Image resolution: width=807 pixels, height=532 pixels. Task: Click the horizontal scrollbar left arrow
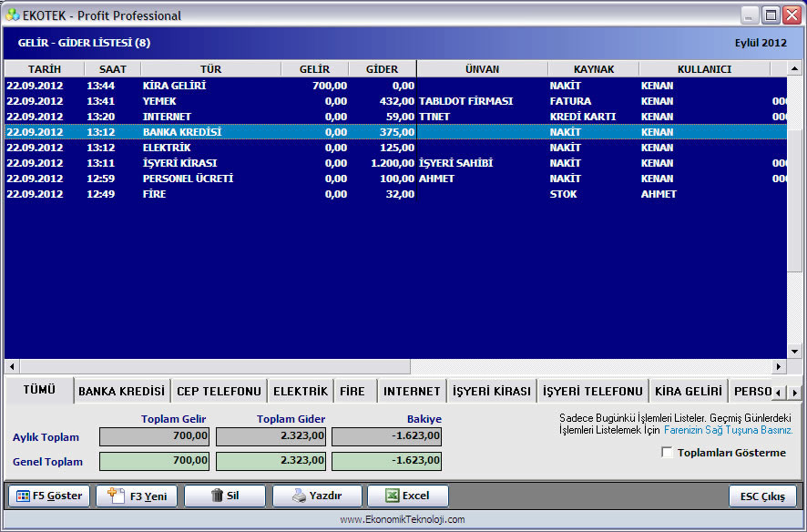point(12,366)
